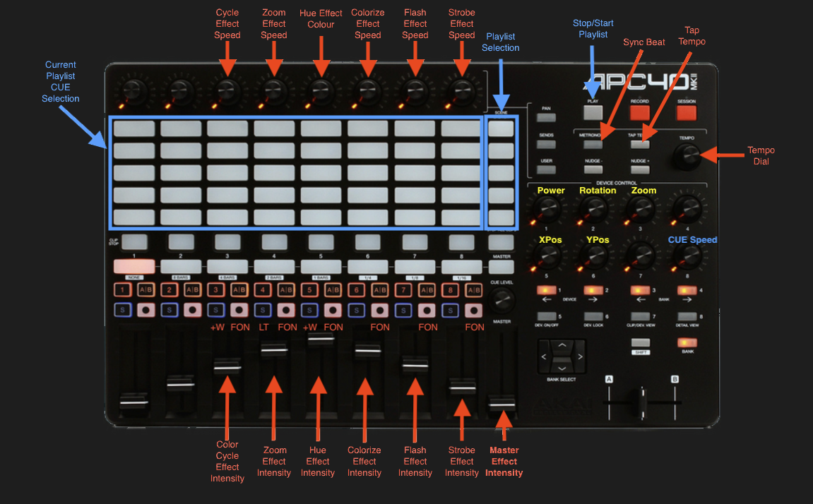Viewport: 813px width, 504px height.
Task: Click the Cycle Effect Speed knob
Action: (227, 92)
